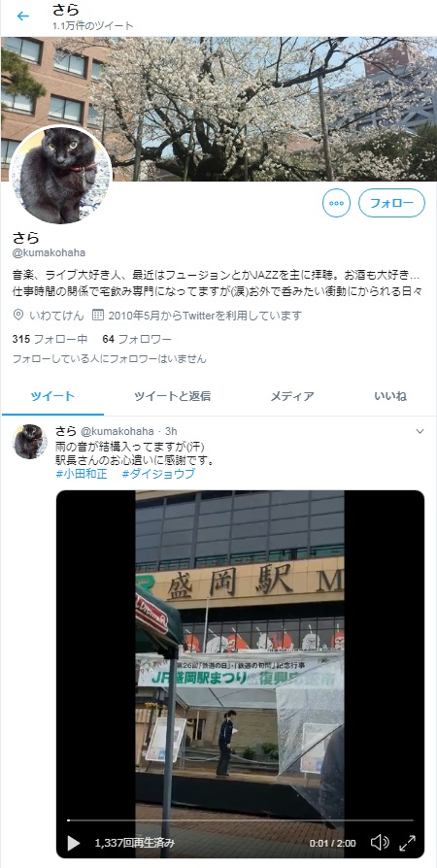Viewport: 437px width, 868px height.
Task: Expand the tweet options chevron
Action: point(420,431)
